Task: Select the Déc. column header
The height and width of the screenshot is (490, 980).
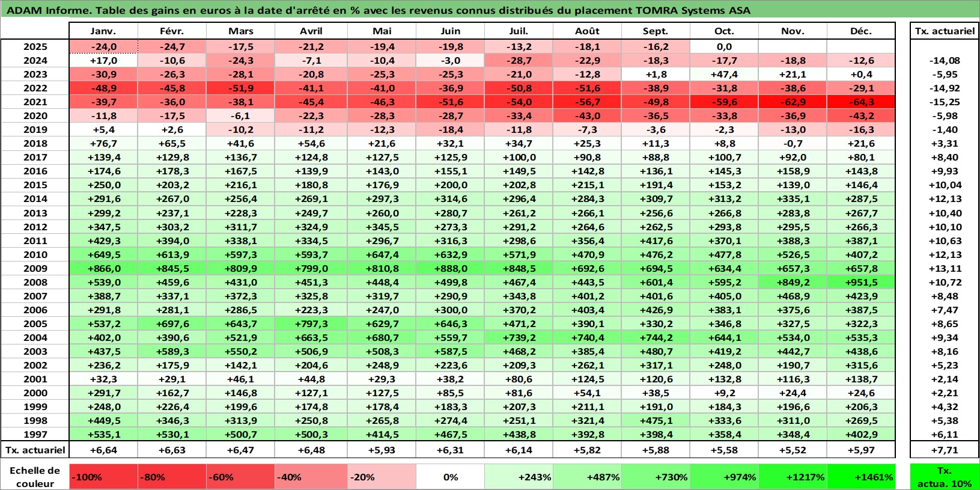Action: (861, 31)
